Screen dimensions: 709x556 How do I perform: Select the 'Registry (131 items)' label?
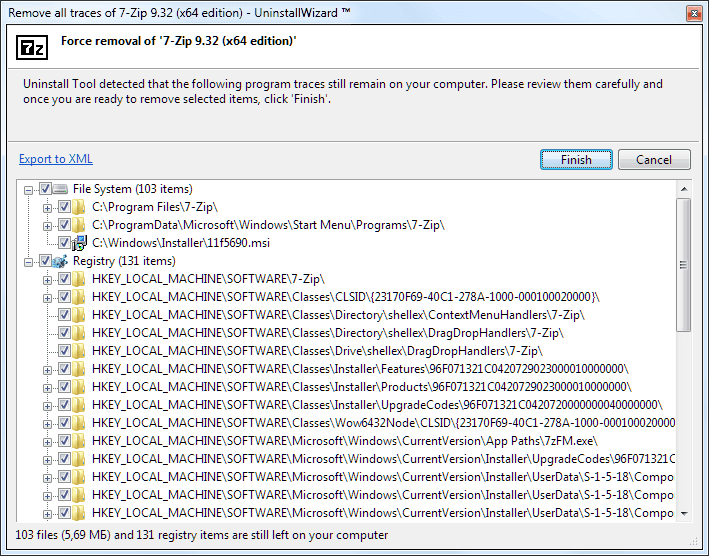coord(124,261)
